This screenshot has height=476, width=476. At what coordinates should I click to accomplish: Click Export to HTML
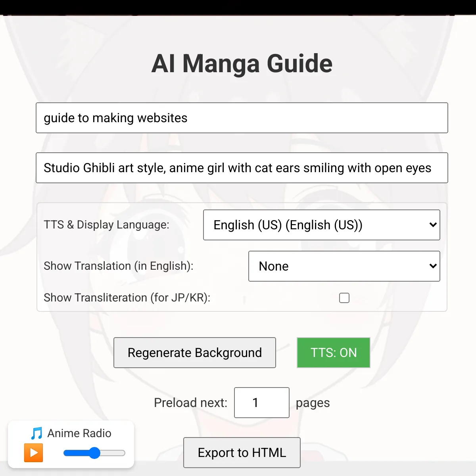coord(242,453)
